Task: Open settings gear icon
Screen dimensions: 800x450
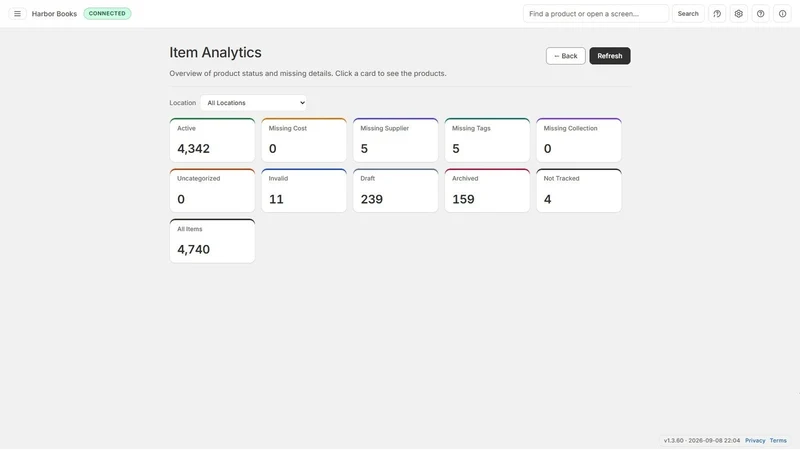Action: (738, 14)
